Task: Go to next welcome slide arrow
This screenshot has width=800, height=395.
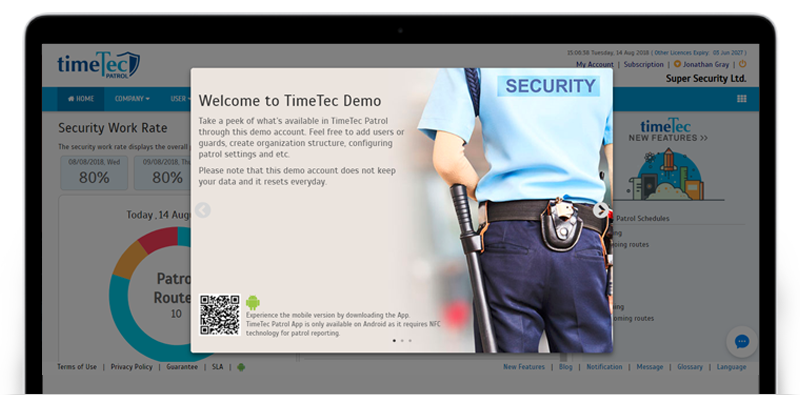Action: pyautogui.click(x=601, y=210)
